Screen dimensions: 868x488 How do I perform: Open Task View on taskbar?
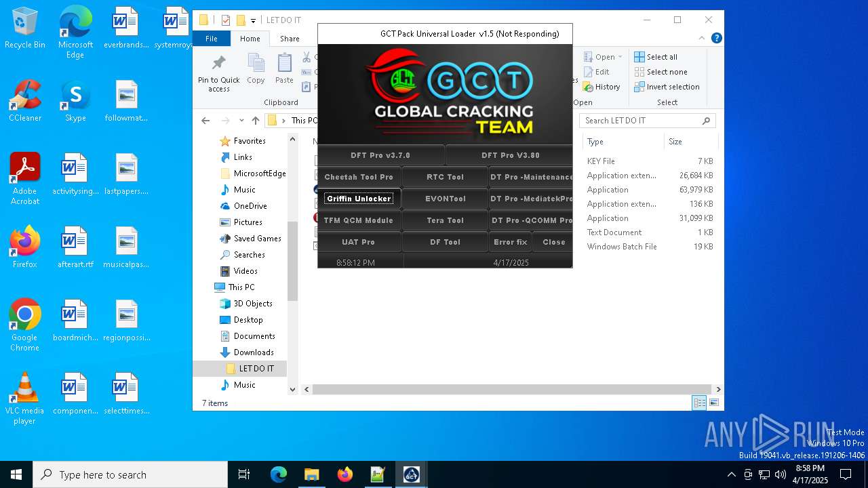(244, 474)
